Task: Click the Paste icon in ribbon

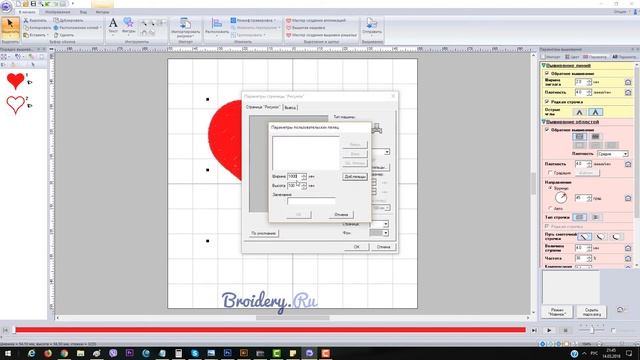Action: pyautogui.click(x=26, y=35)
